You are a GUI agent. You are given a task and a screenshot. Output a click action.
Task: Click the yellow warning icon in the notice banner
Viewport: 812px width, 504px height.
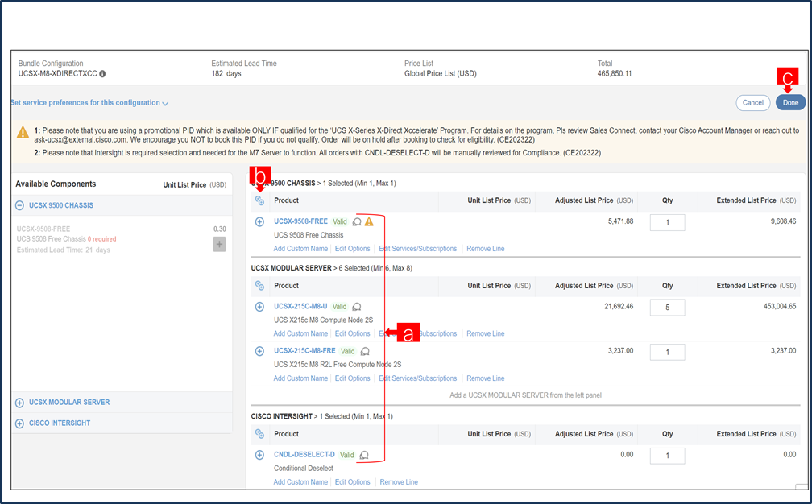[x=23, y=133]
